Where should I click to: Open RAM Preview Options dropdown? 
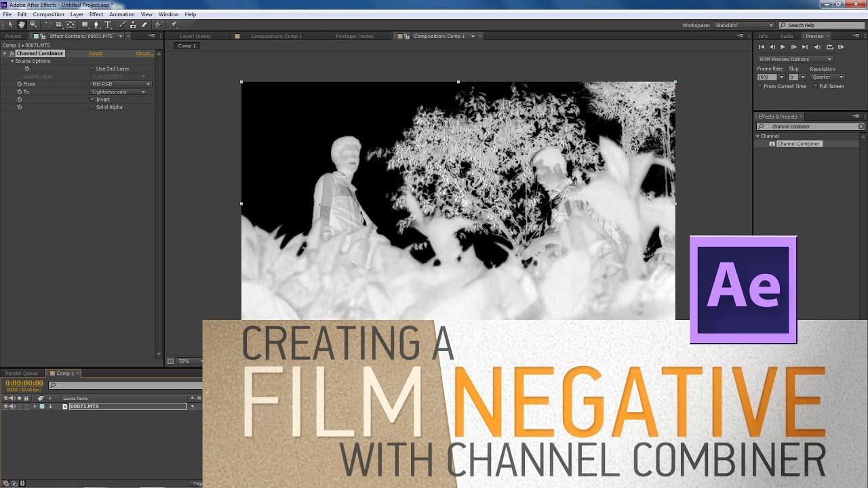coord(795,59)
